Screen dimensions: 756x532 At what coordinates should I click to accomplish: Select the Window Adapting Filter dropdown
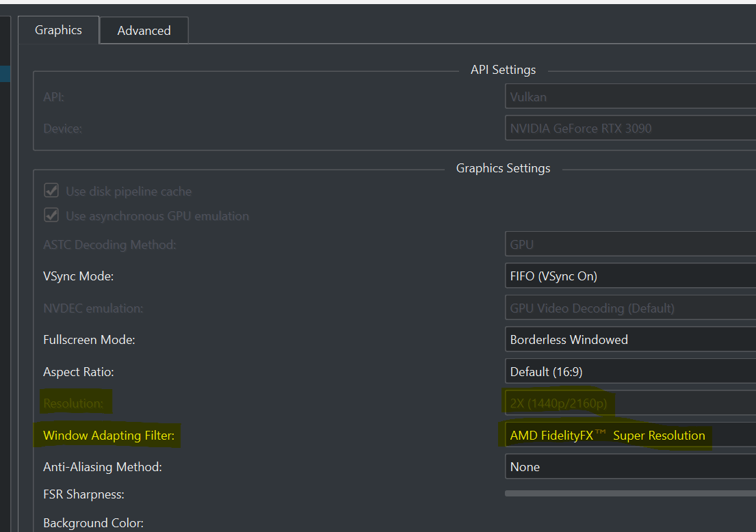tap(629, 436)
